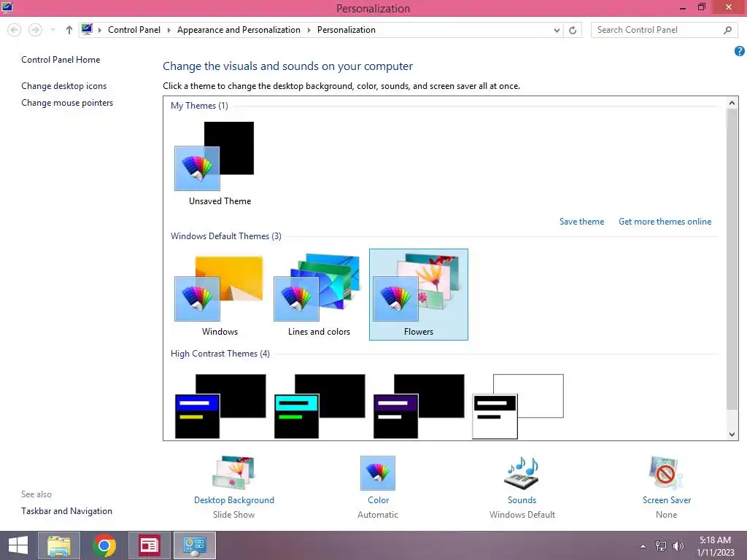747x560 pixels.
Task: Click the My Themes (1) group header
Action: pyautogui.click(x=199, y=106)
